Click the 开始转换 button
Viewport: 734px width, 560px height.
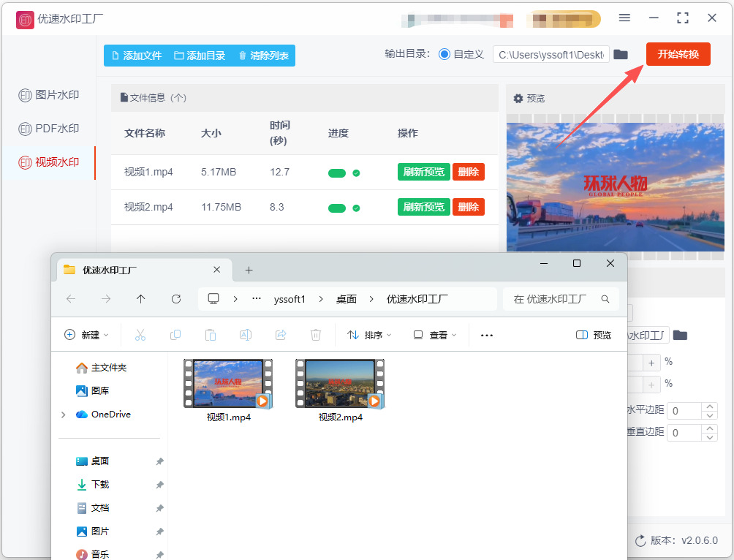(x=678, y=54)
